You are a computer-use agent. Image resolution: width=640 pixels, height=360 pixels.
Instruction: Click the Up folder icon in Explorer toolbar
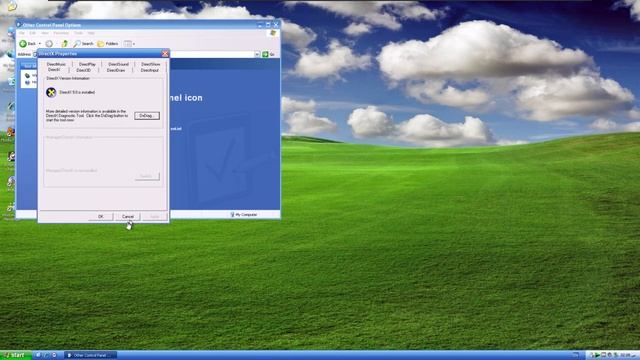(x=64, y=43)
